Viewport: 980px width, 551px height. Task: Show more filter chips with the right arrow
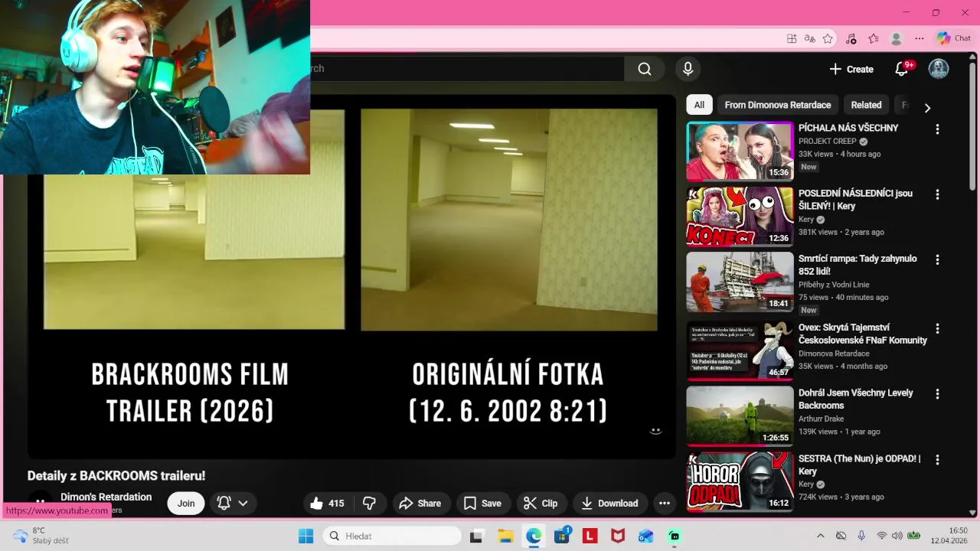(x=927, y=108)
